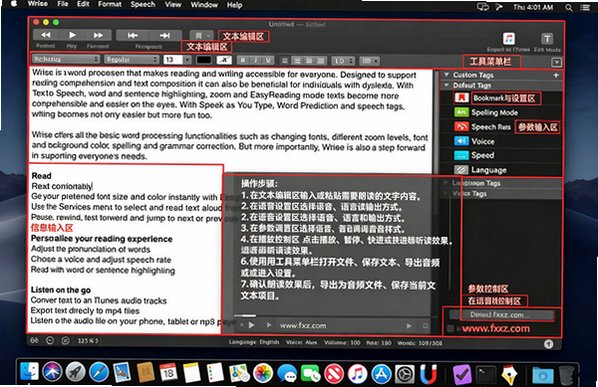Toggle italic formatting

click(x=256, y=60)
